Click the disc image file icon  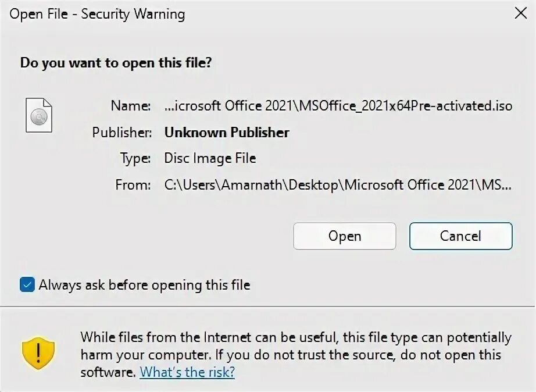coord(39,115)
